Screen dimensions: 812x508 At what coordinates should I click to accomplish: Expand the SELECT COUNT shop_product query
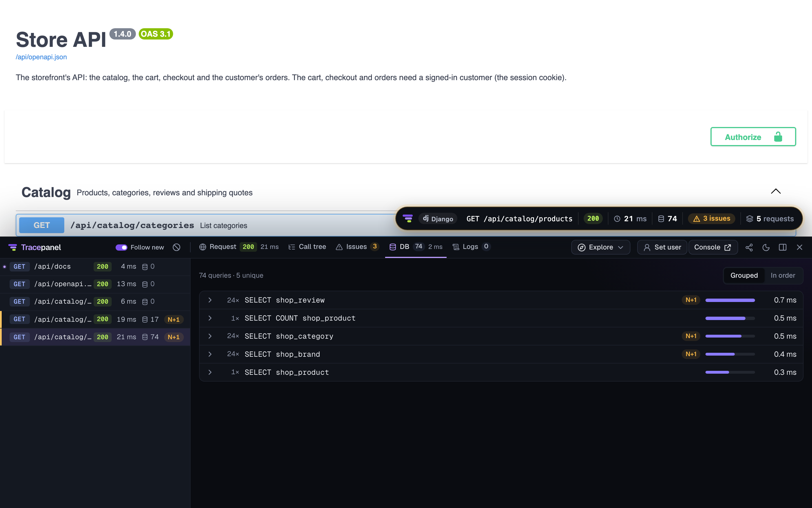click(x=210, y=318)
